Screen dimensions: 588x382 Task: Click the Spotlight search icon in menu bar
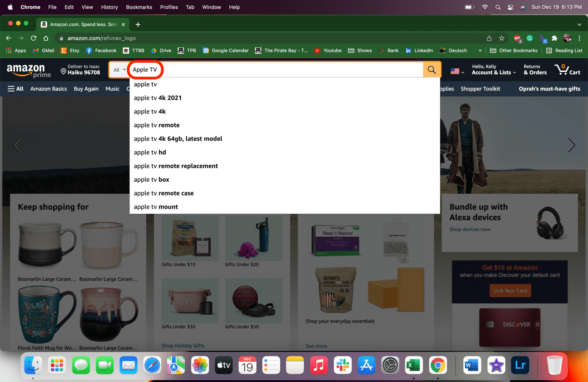point(498,7)
